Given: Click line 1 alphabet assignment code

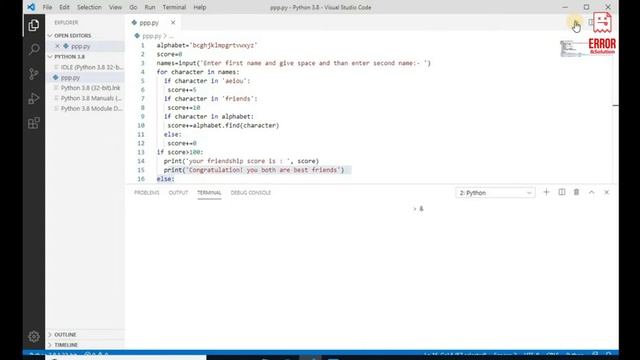Looking at the screenshot, I should point(207,45).
